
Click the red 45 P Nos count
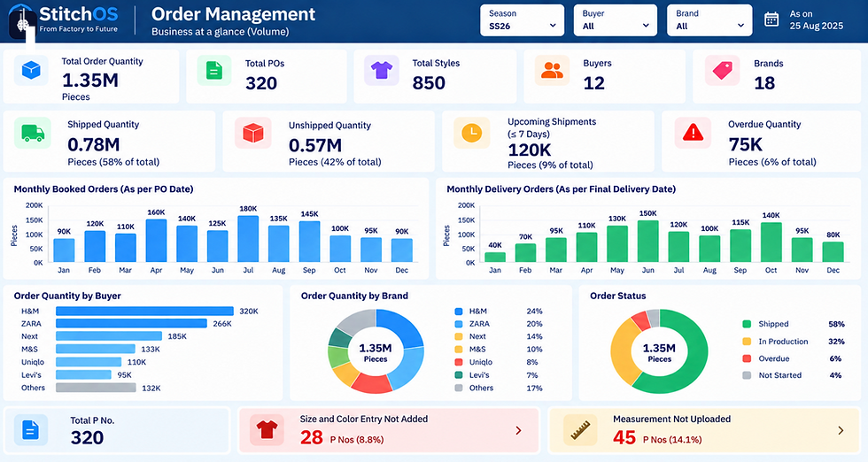[624, 437]
